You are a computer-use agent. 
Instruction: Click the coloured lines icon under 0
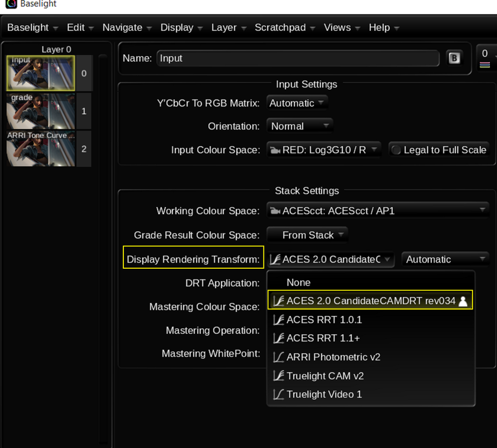pos(485,65)
